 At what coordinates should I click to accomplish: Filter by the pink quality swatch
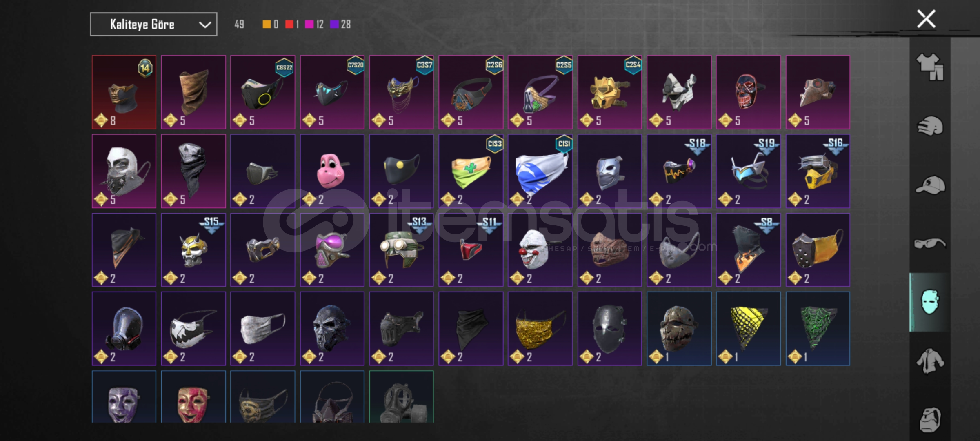click(309, 24)
